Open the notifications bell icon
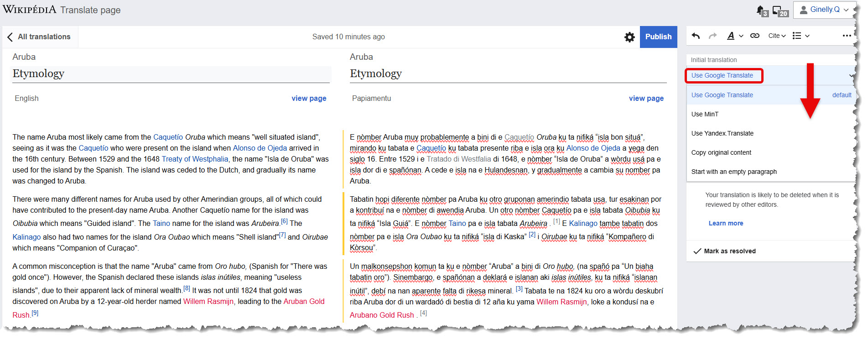Viewport: 868px width, 340px height. pos(761,10)
